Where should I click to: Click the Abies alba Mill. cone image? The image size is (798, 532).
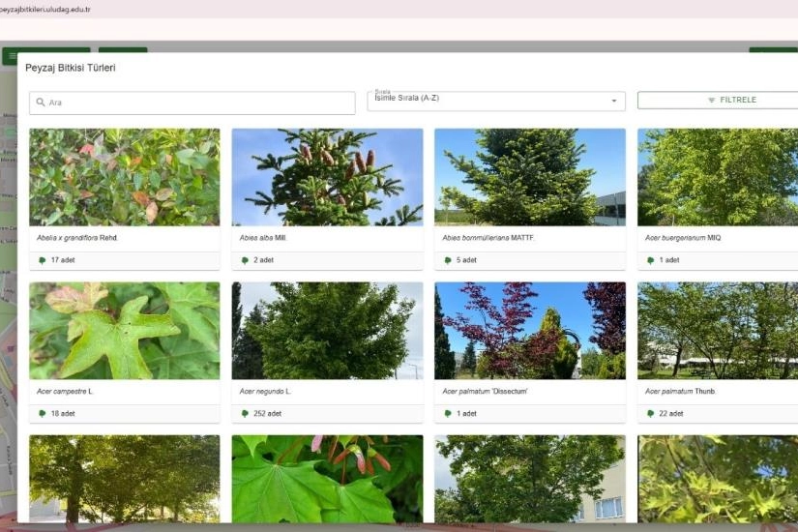[327, 177]
